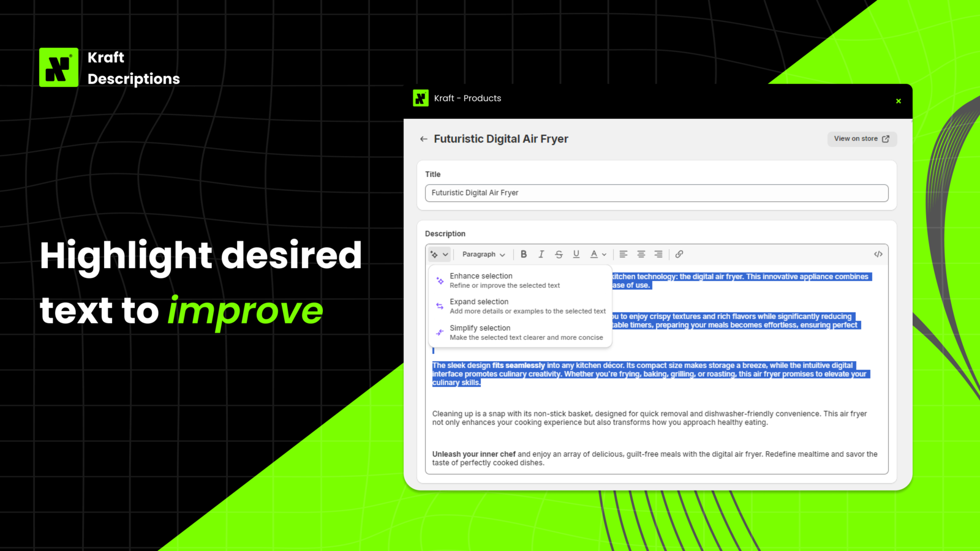Switch to HTML code view
This screenshot has width=980, height=551.
[878, 253]
